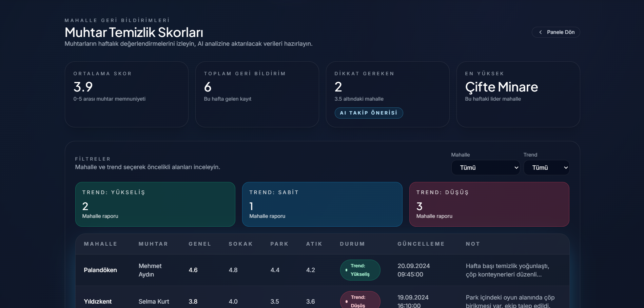
Task: Select the Trend: Düşüş summary card
Action: 489,204
